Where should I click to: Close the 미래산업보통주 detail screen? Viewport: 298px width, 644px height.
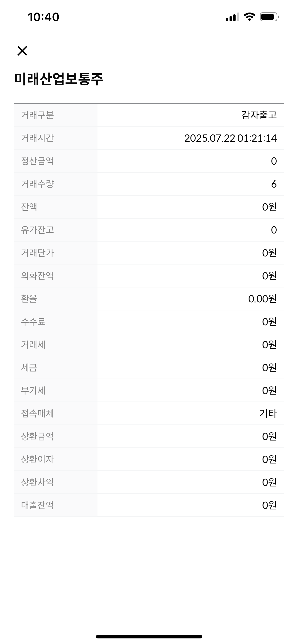pos(22,51)
